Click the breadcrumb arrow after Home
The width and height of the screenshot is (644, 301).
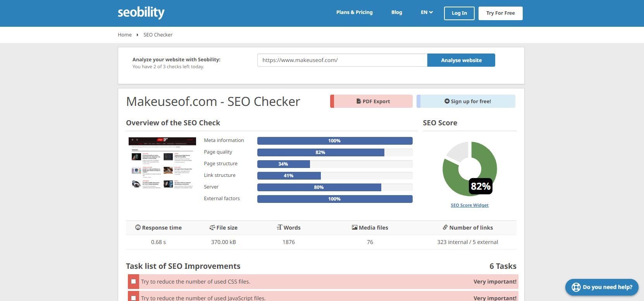tap(137, 35)
